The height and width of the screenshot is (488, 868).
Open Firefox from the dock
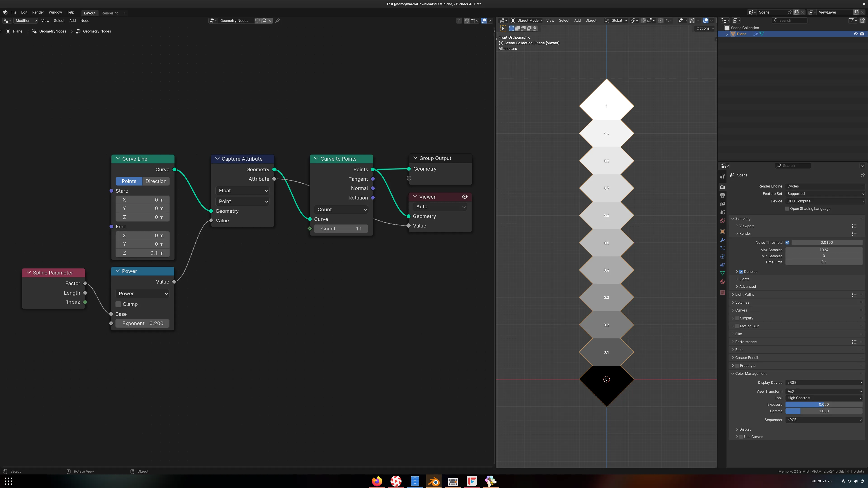click(x=377, y=481)
